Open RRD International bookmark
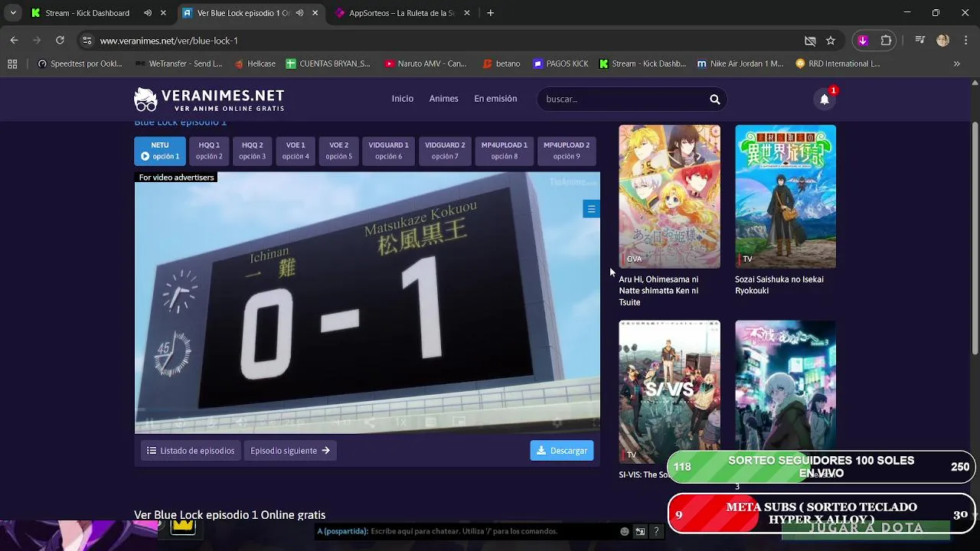The height and width of the screenshot is (551, 980). (838, 64)
